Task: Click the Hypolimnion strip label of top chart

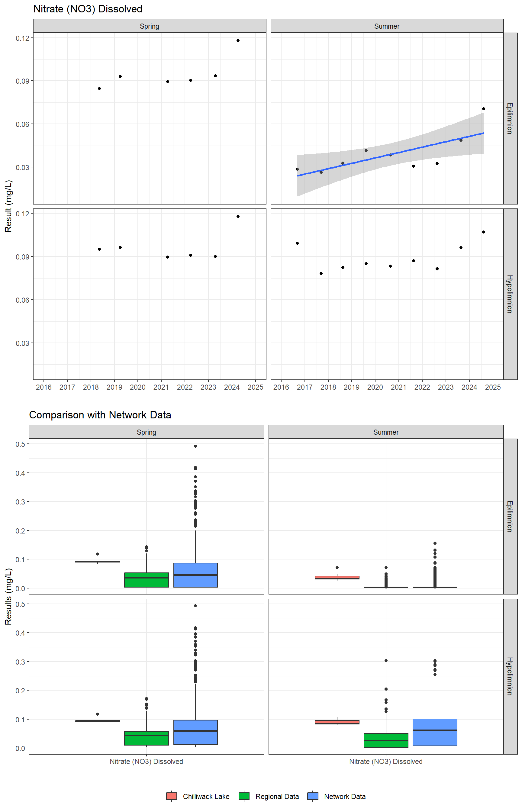Action: [x=510, y=294]
